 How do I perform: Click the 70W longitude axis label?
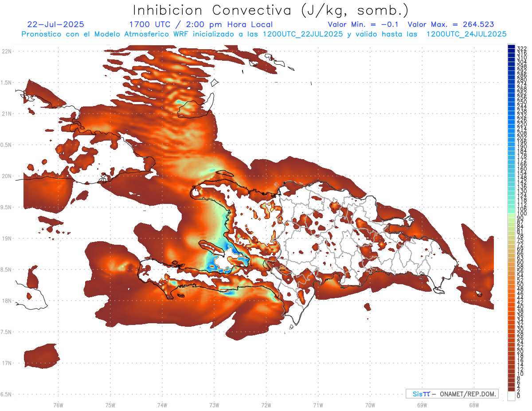click(370, 405)
